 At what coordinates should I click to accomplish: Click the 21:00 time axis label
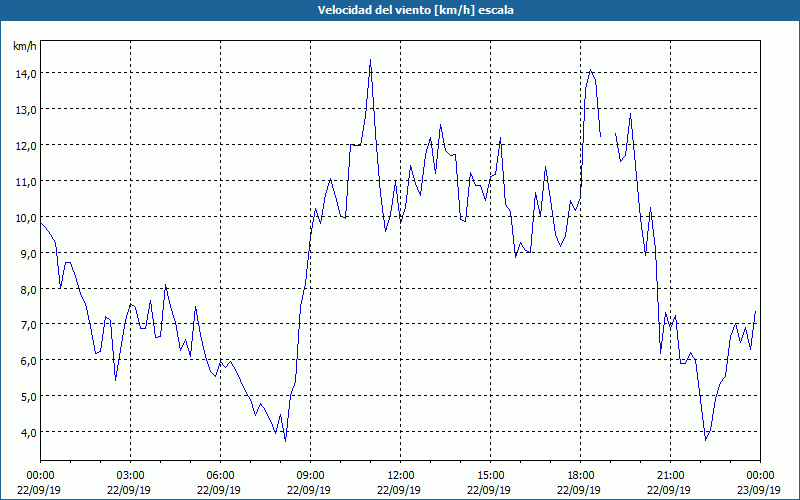coord(670,476)
